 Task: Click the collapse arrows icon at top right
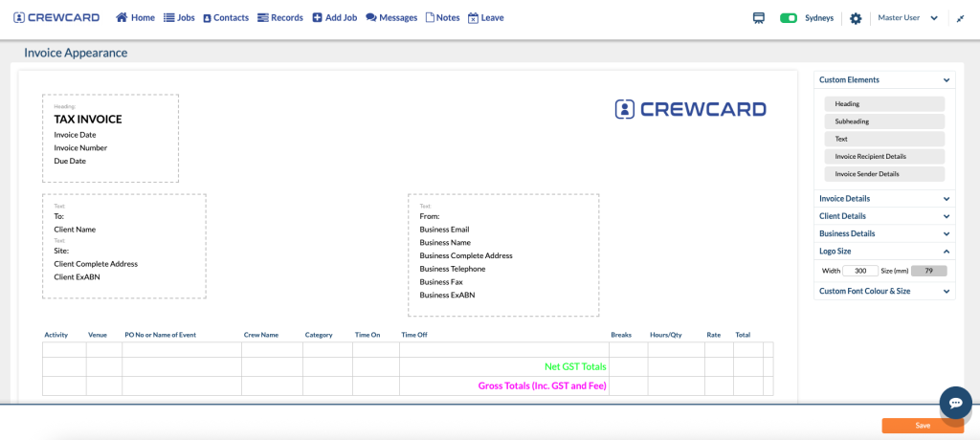coord(960,18)
